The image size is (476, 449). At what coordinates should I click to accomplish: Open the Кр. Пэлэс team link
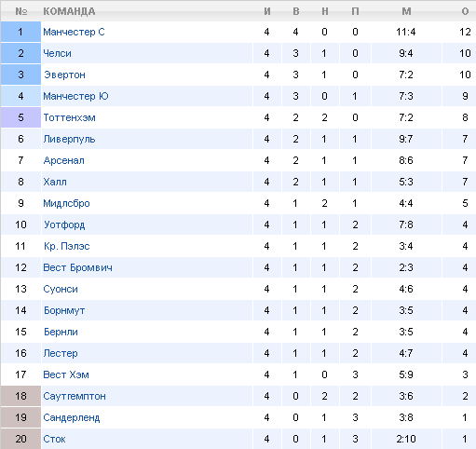pos(67,246)
